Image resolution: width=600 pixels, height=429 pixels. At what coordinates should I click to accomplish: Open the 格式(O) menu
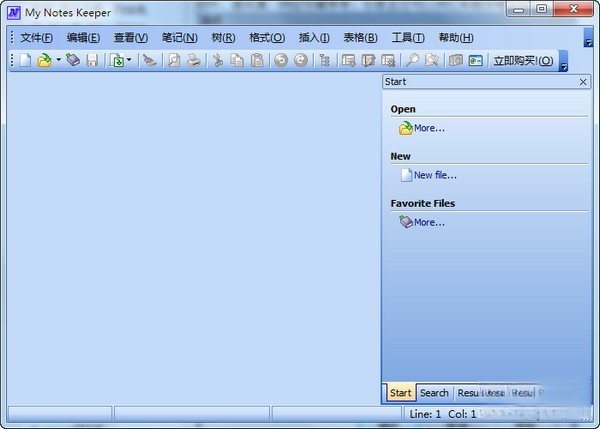(x=266, y=37)
